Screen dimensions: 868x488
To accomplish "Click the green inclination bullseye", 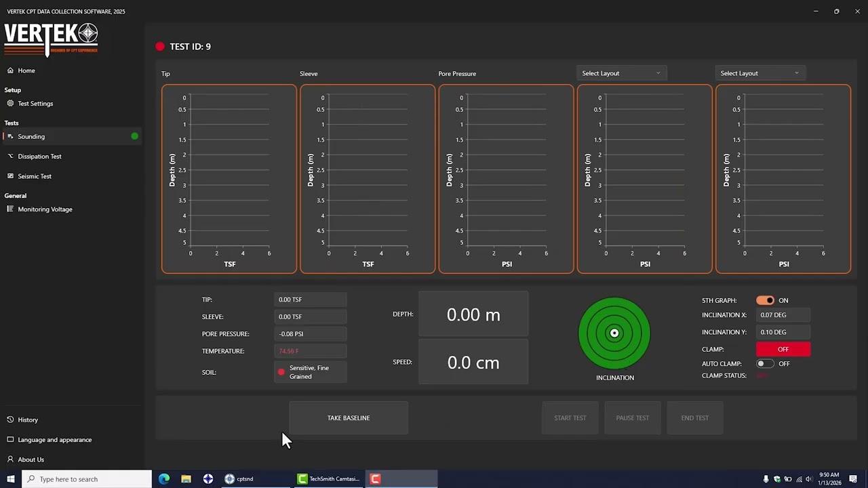I will point(614,333).
